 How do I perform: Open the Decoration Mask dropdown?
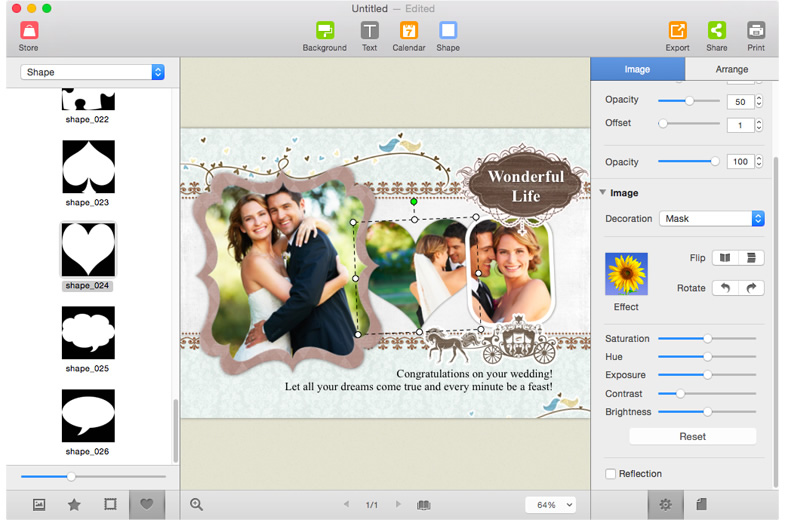point(711,219)
